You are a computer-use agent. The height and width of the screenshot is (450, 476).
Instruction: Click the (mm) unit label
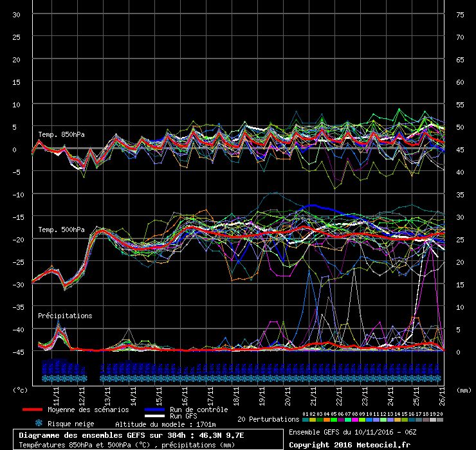(464, 390)
